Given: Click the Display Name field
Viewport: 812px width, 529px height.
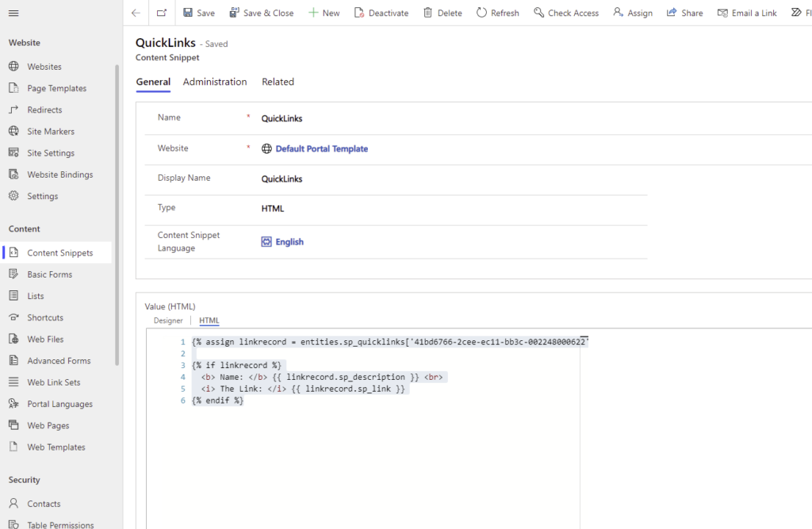Looking at the screenshot, I should 282,179.
